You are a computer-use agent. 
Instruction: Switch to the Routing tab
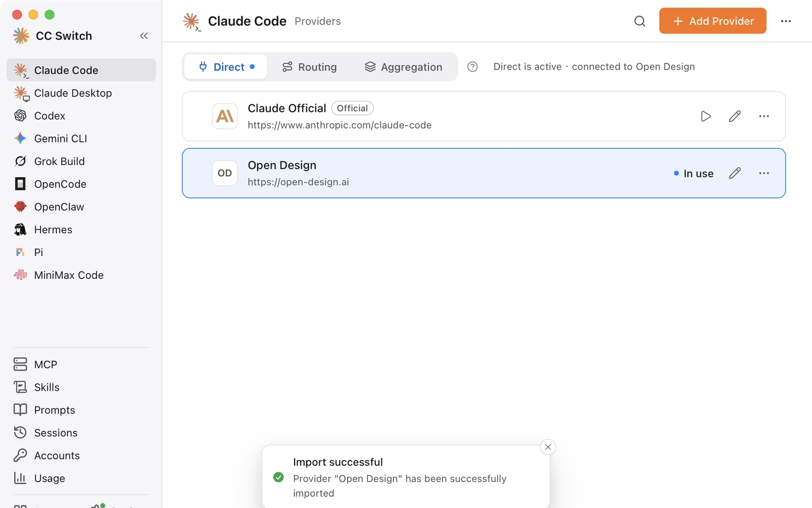pyautogui.click(x=309, y=67)
